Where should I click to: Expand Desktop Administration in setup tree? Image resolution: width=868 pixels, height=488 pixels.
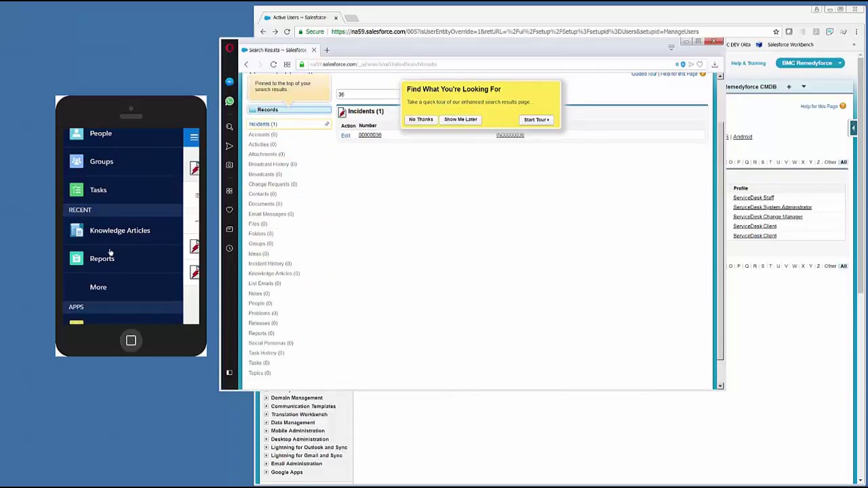(266, 439)
